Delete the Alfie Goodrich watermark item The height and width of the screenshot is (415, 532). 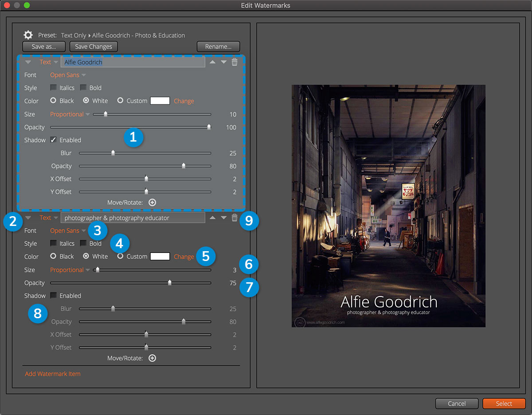pyautogui.click(x=235, y=62)
